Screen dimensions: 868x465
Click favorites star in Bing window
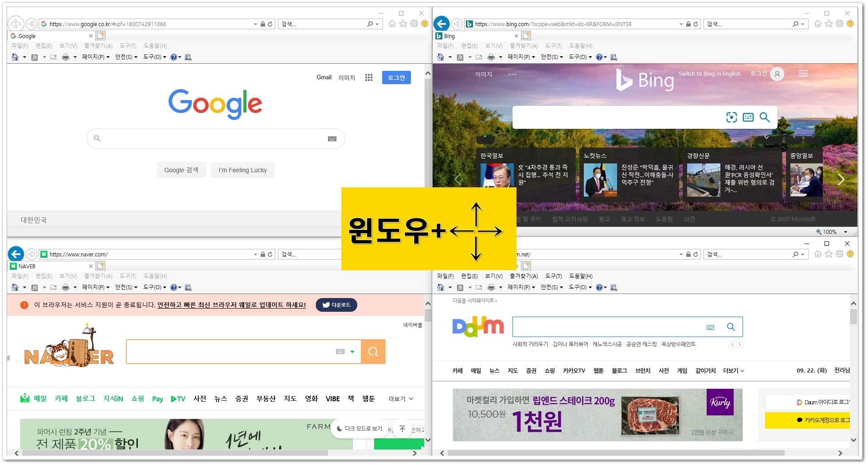point(829,23)
